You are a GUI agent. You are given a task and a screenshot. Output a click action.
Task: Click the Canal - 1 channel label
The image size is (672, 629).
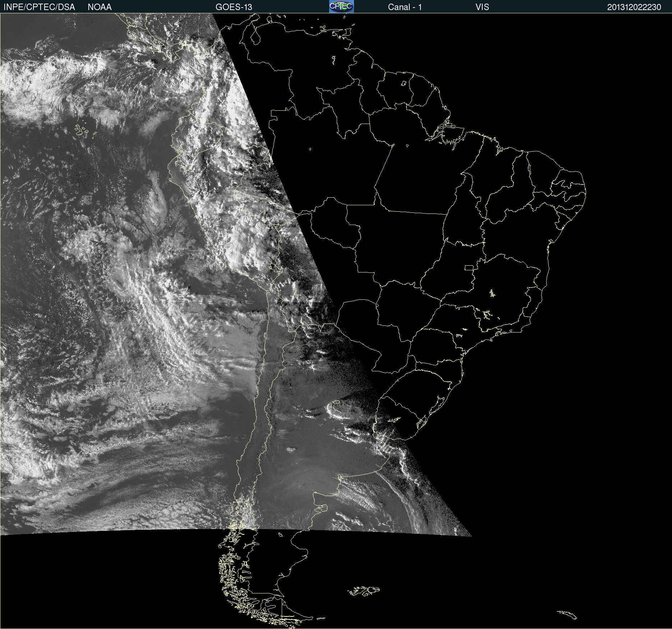coord(405,7)
